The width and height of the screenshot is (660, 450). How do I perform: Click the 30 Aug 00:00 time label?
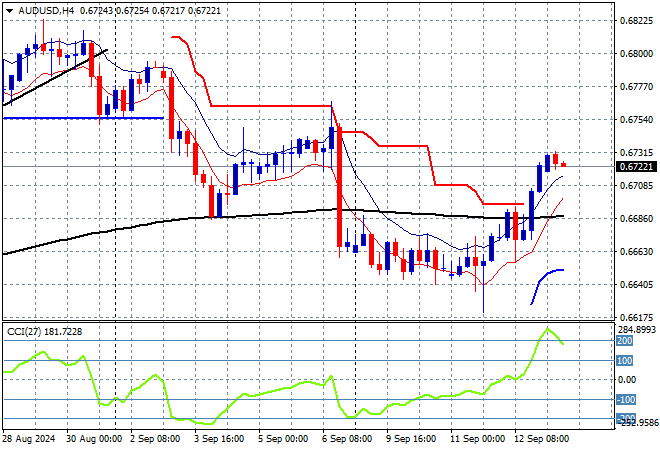pyautogui.click(x=94, y=439)
